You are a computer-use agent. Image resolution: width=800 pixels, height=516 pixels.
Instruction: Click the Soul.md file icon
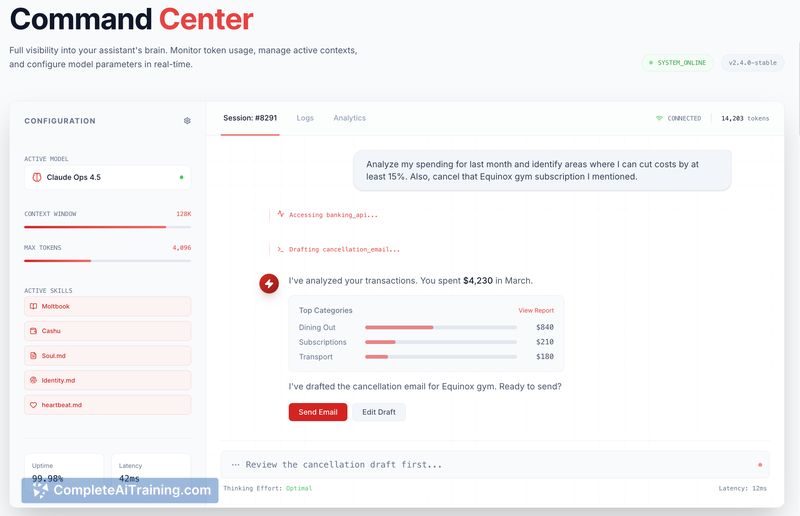33,355
